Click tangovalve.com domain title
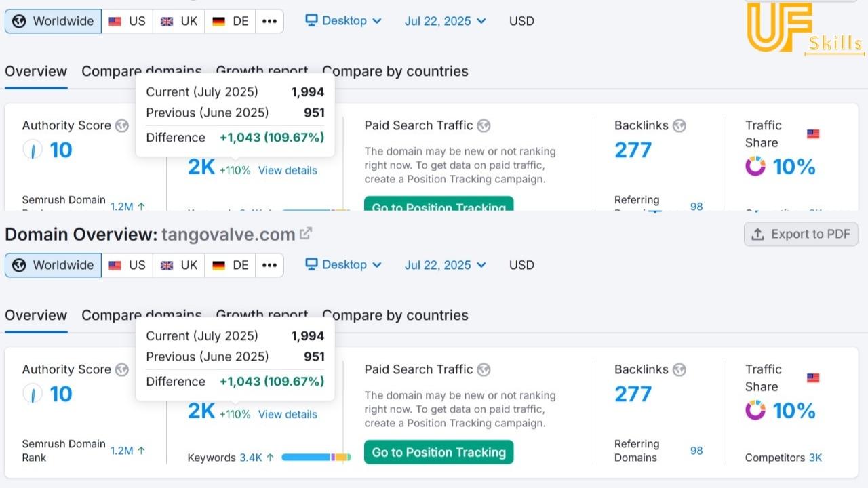Image resolution: width=868 pixels, height=488 pixels. coord(228,235)
